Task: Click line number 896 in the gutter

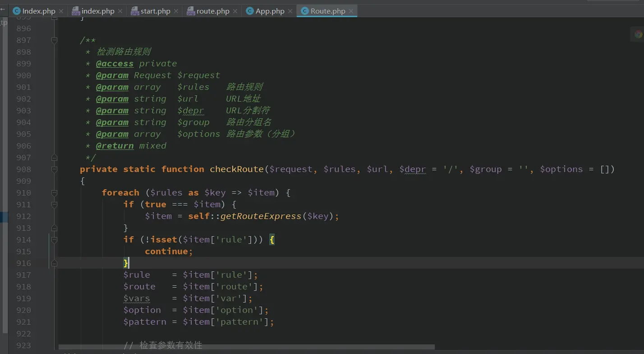Action: coord(23,28)
